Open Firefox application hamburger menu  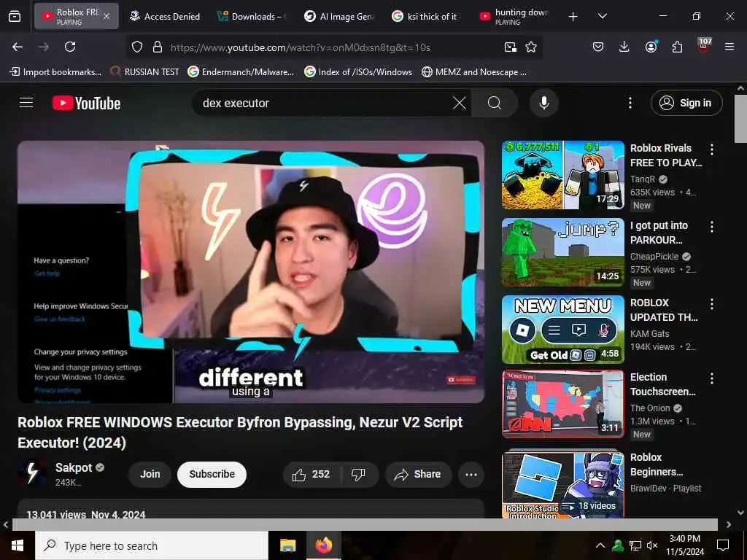(729, 47)
